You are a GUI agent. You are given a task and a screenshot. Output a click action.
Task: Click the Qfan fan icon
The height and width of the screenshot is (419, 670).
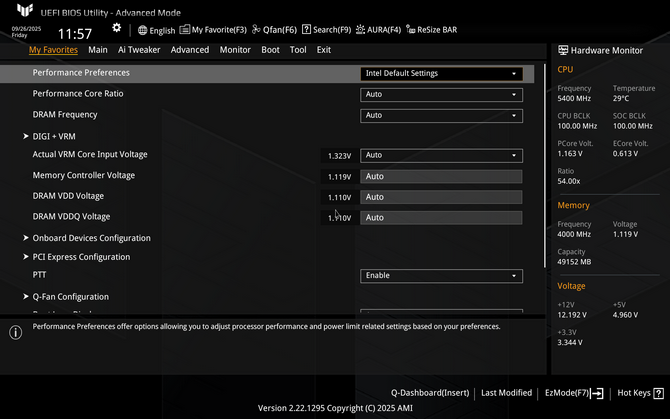(256, 29)
